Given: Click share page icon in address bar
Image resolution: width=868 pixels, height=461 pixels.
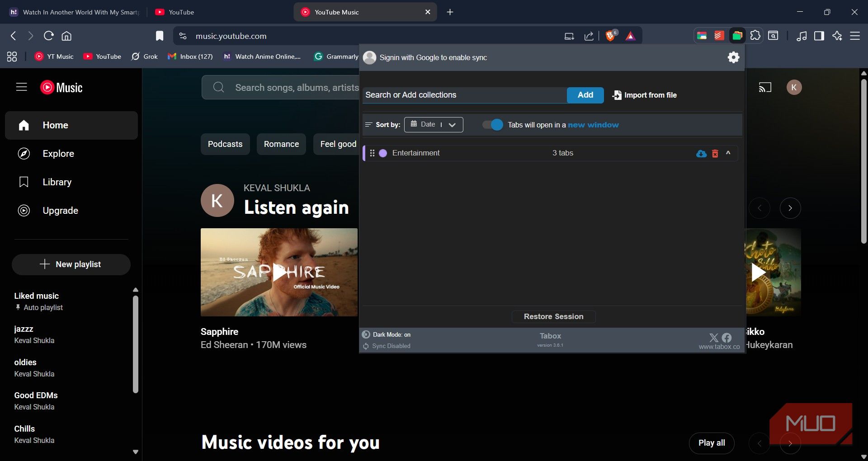Looking at the screenshot, I should coord(589,36).
